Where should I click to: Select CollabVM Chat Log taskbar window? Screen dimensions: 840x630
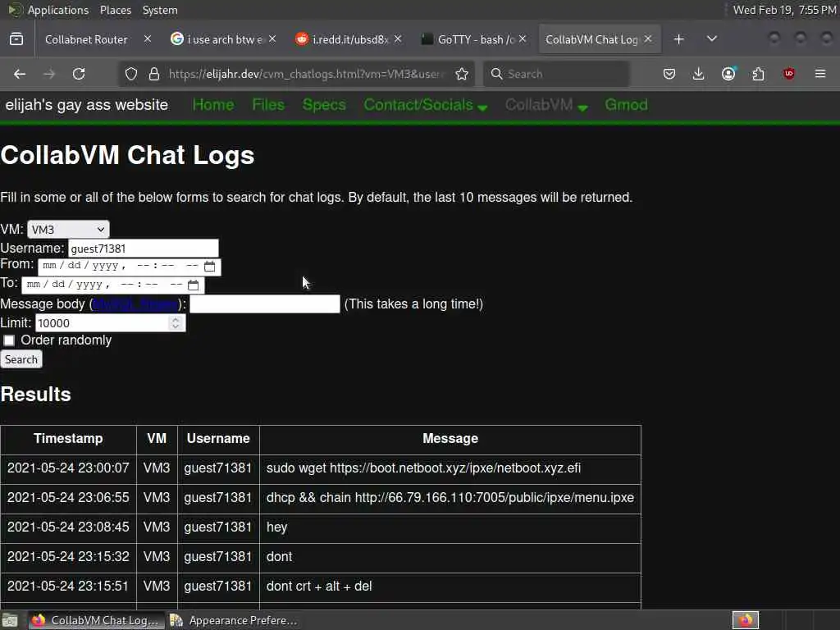(x=95, y=620)
